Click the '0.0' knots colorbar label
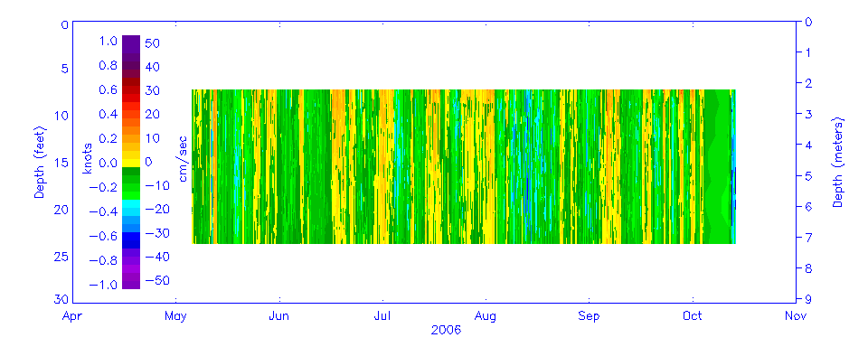868x347 pixels. pyautogui.click(x=108, y=164)
